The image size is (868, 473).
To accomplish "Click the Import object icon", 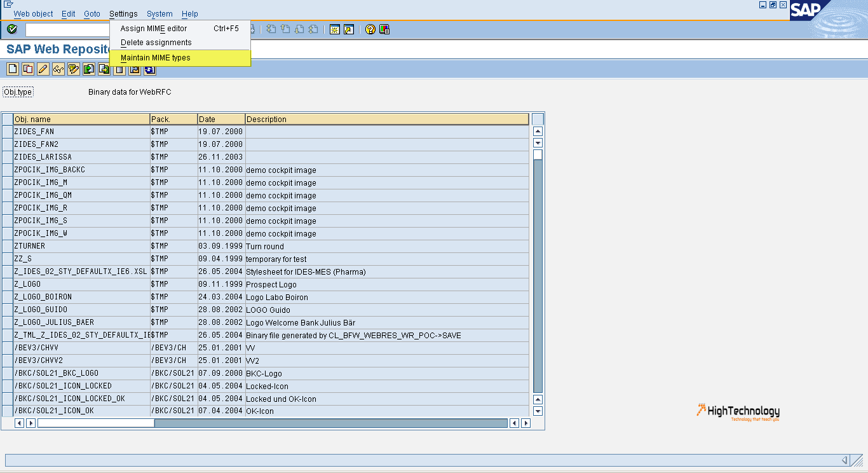I will click(x=89, y=69).
